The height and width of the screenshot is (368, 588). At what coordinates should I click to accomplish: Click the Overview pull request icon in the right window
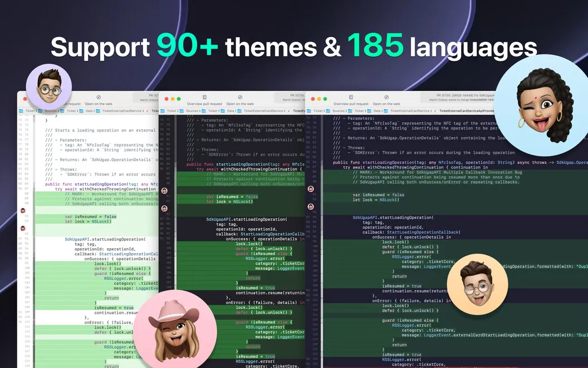351,97
